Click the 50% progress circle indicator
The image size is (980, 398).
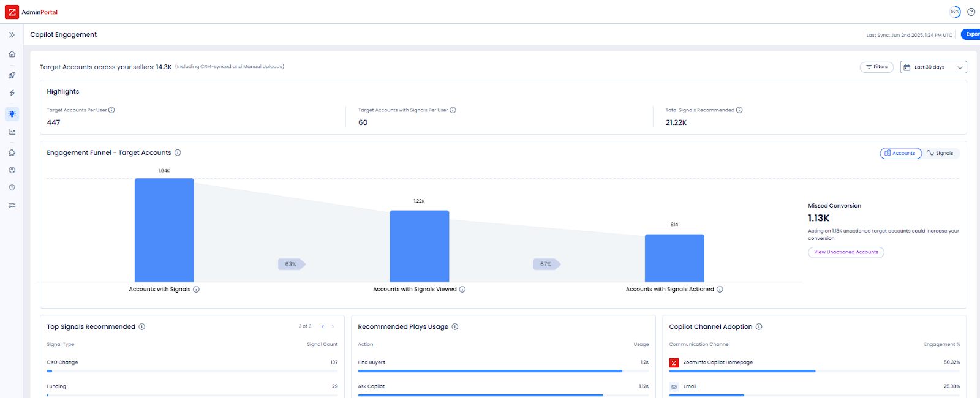[x=954, y=12]
